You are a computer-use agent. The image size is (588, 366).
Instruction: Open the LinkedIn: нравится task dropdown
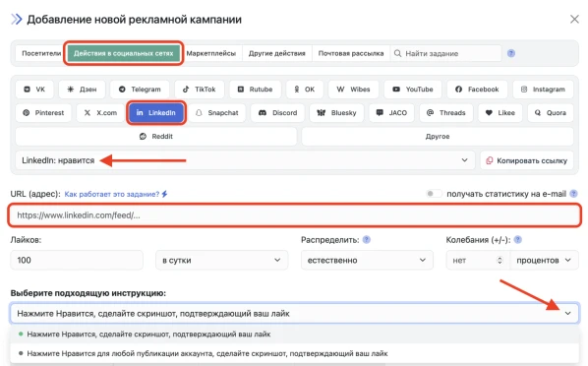coord(245,160)
